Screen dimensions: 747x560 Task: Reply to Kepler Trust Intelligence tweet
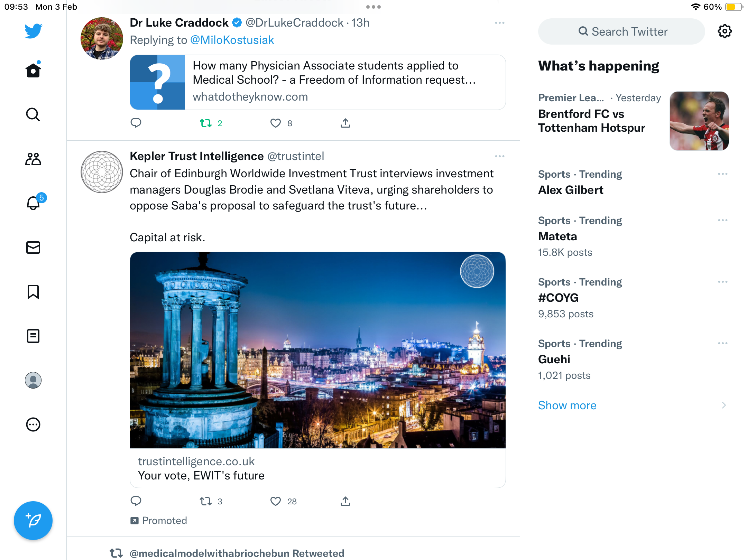coord(136,501)
